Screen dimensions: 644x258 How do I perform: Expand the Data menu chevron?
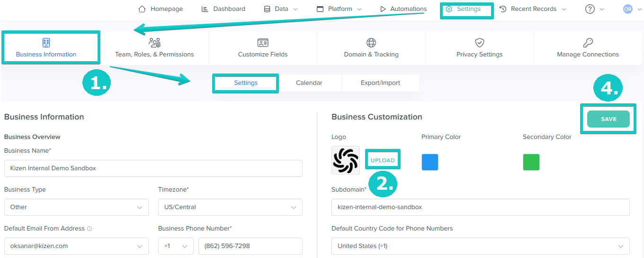(296, 9)
